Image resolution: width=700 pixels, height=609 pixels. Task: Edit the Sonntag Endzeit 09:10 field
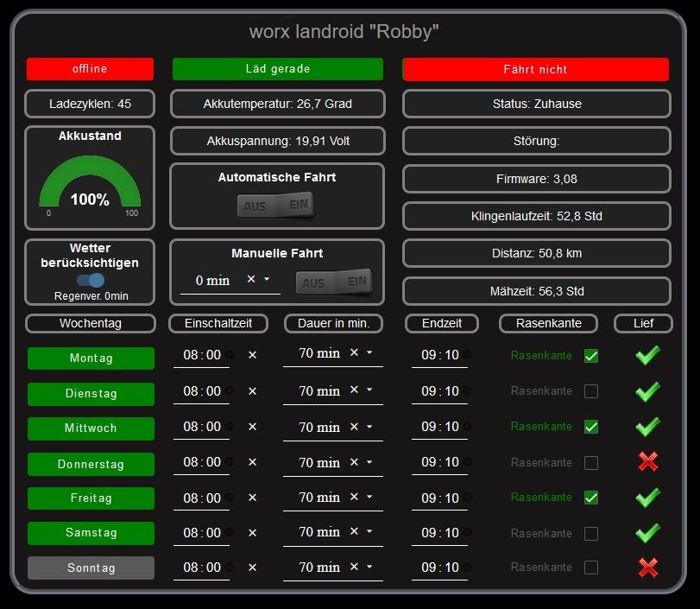(x=439, y=568)
